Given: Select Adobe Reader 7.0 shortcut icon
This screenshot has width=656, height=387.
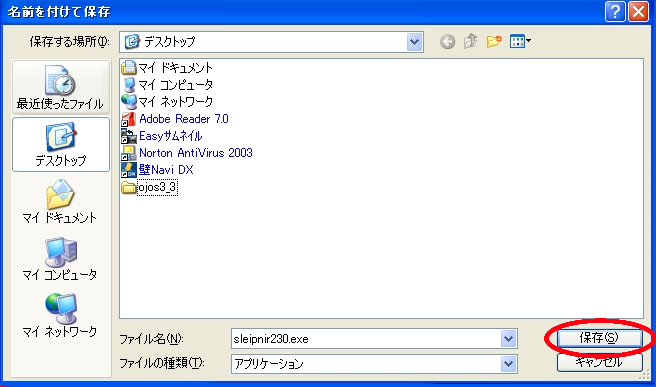Looking at the screenshot, I should 129,119.
